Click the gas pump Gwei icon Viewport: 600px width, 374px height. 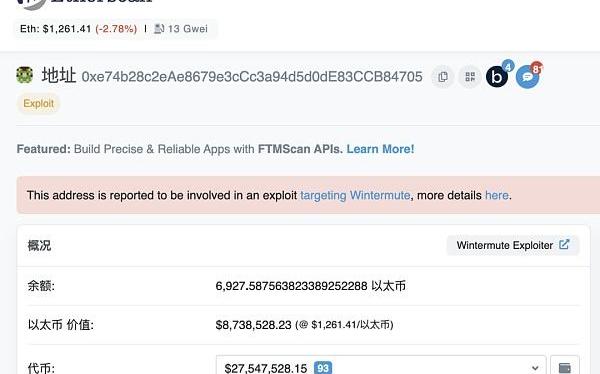tap(159, 29)
